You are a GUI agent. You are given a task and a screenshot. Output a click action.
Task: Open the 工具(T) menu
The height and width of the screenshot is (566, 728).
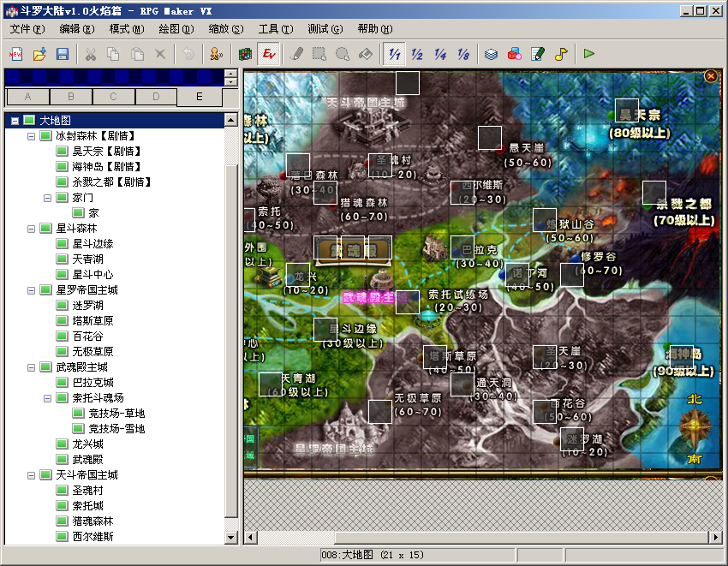[x=276, y=29]
